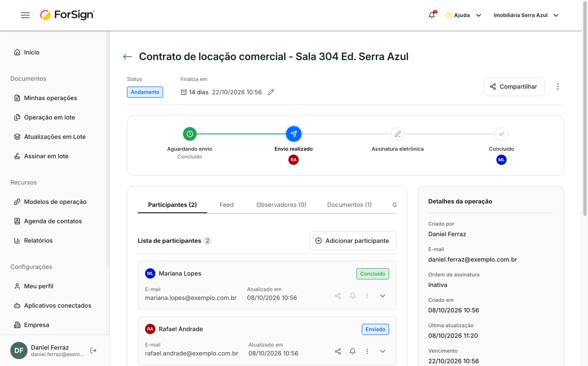Click share icon for Mariana Lopes

338,296
